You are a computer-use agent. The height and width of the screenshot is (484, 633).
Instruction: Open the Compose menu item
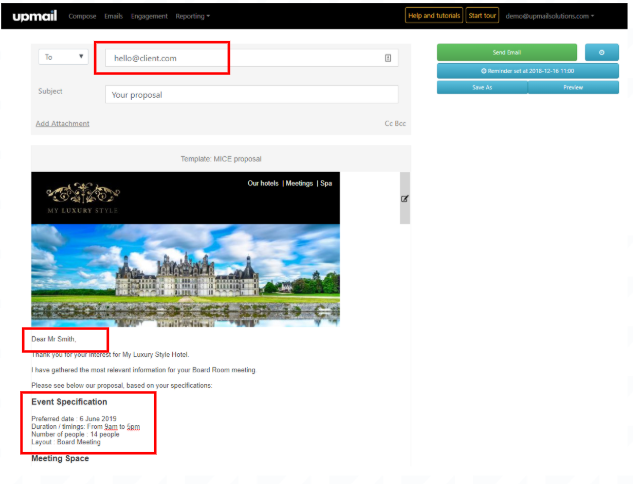(82, 16)
